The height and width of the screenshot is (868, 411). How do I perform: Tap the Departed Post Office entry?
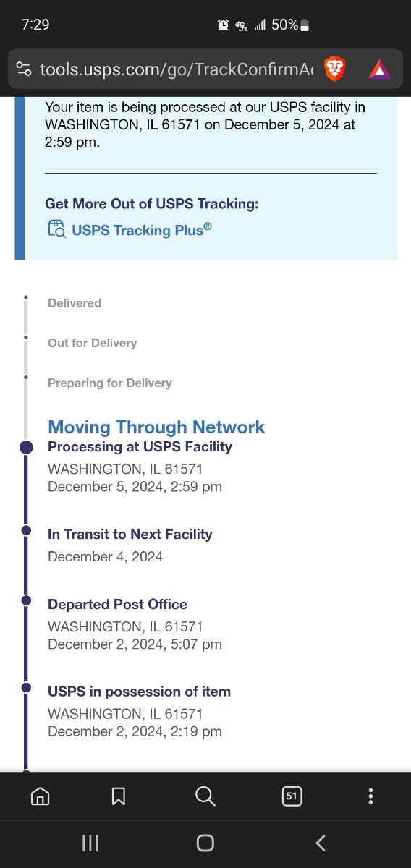[x=135, y=624]
